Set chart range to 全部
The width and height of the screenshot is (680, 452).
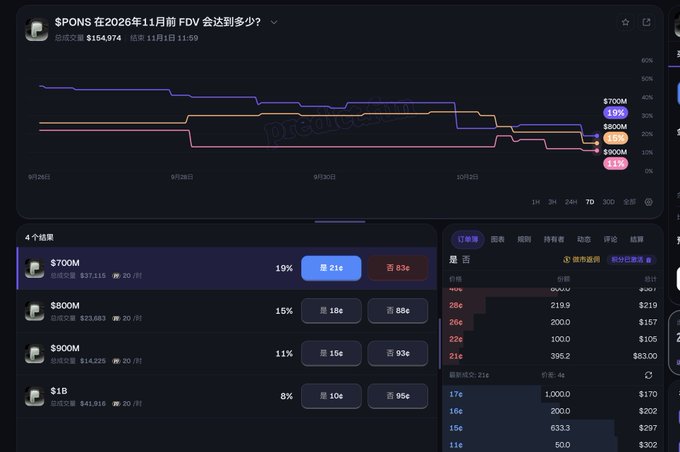[x=629, y=202]
